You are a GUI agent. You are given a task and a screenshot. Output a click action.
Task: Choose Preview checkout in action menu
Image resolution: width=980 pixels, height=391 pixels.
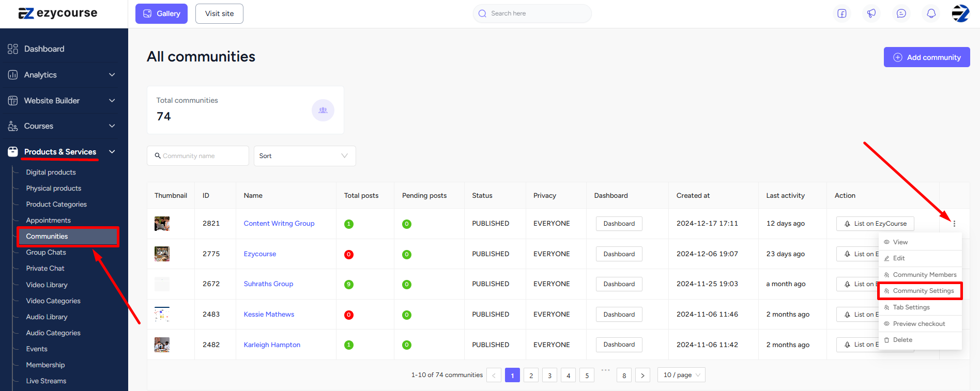pyautogui.click(x=920, y=324)
